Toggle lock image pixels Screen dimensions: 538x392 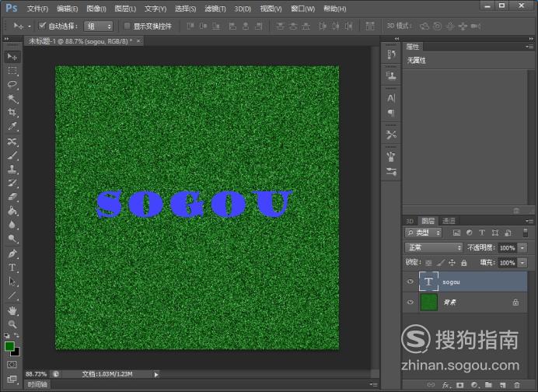click(x=441, y=263)
